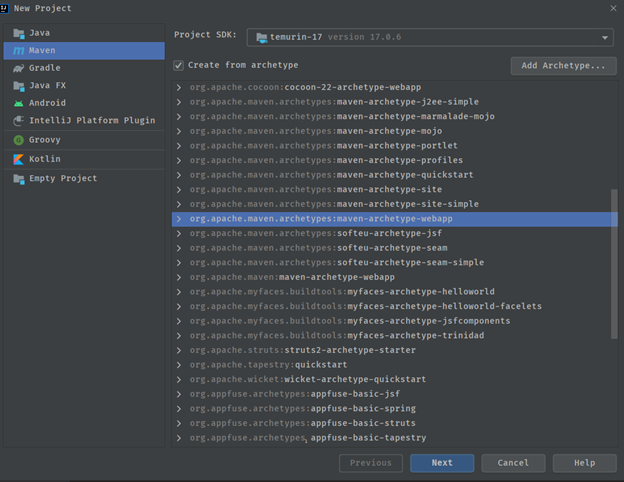Click the Empty Project folder icon
The width and height of the screenshot is (624, 482).
[x=19, y=179]
